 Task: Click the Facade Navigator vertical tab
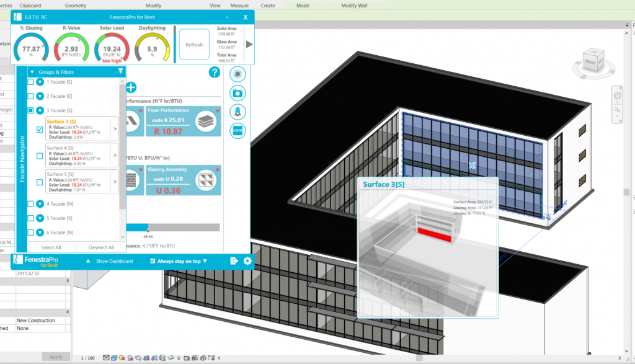pyautogui.click(x=22, y=159)
